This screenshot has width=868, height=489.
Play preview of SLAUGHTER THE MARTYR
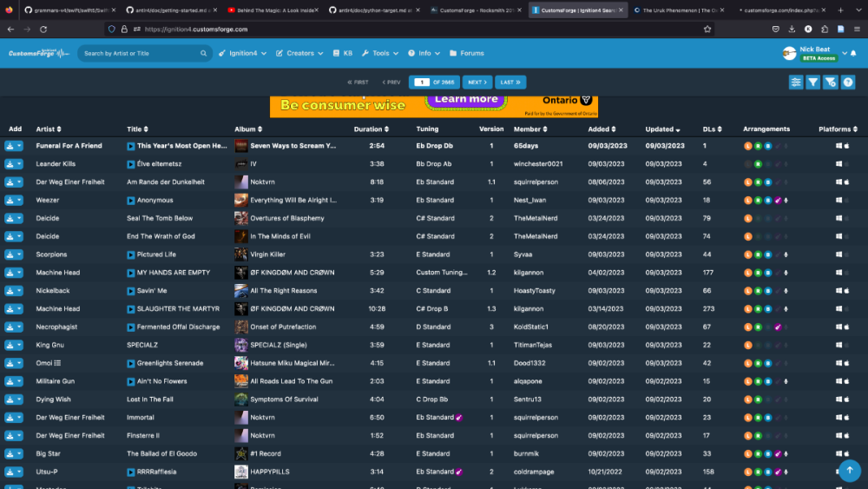[x=131, y=309]
